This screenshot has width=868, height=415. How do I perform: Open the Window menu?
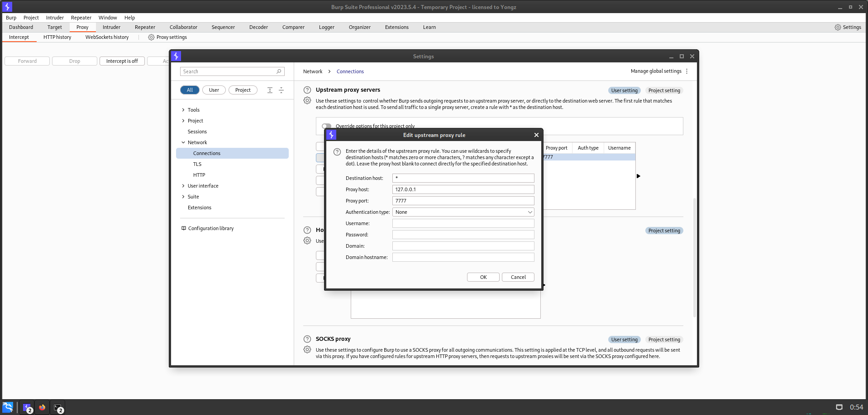(108, 18)
